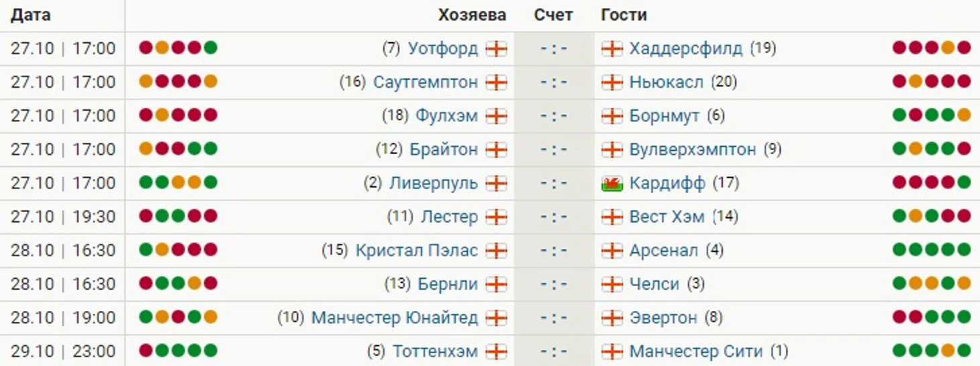Sort by the Дата column header
The image size is (980, 366).
tap(31, 15)
